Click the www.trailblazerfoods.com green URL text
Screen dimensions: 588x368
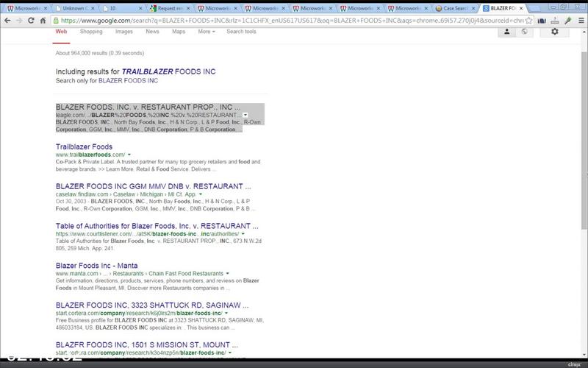(x=90, y=155)
